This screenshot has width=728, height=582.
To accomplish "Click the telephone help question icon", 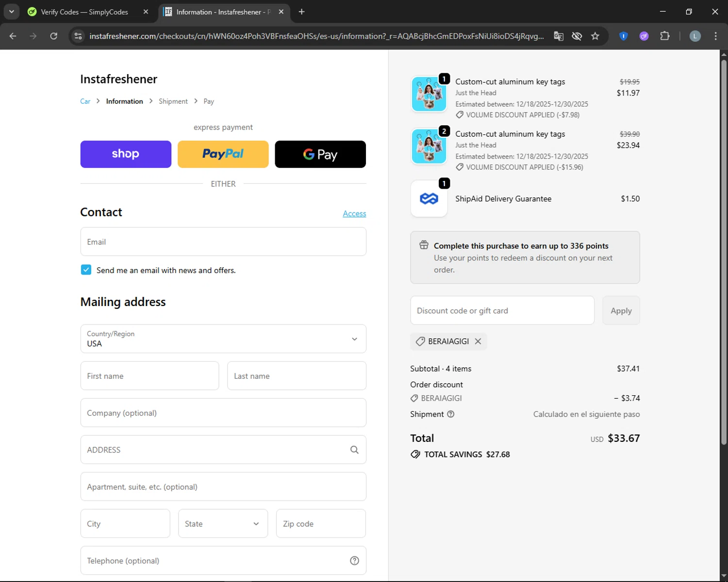I will point(354,561).
